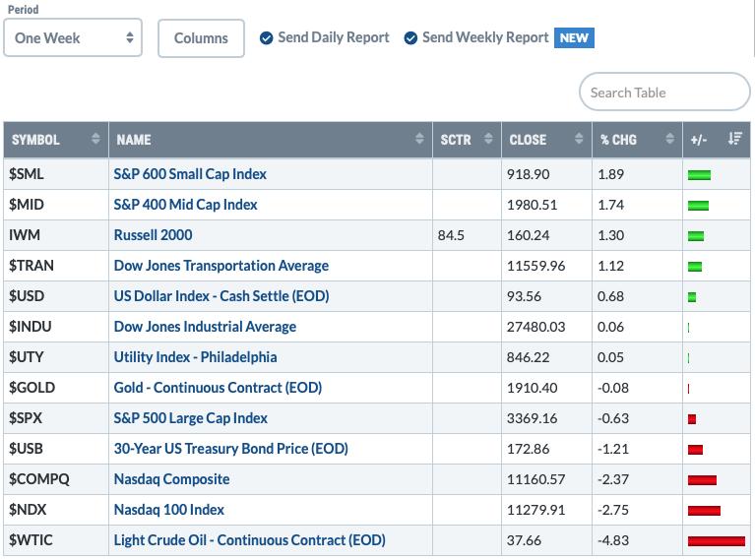Toggle the Send Weekly Report checkbox
Viewport: 755px width, 560px height.
tap(410, 37)
